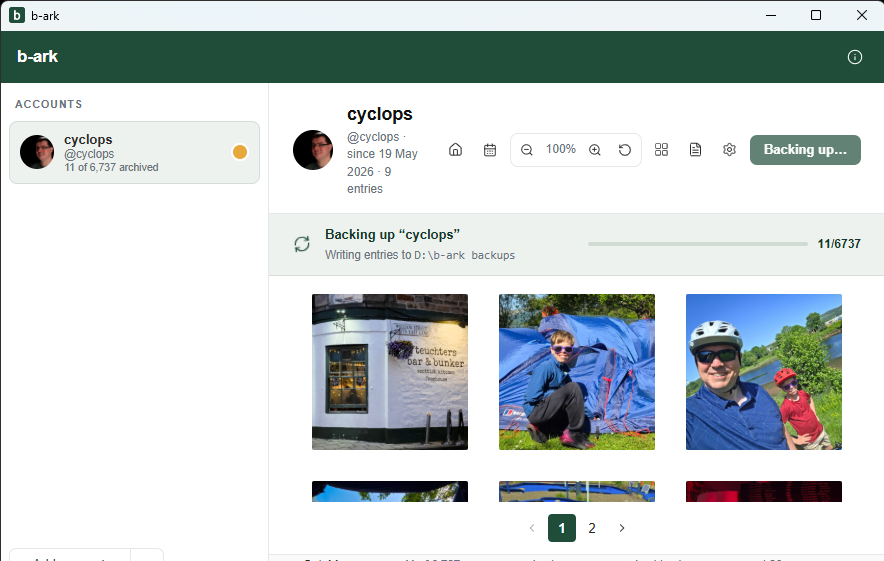This screenshot has height=561, width=884.
Task: Open the info icon in the header
Action: coord(855,57)
